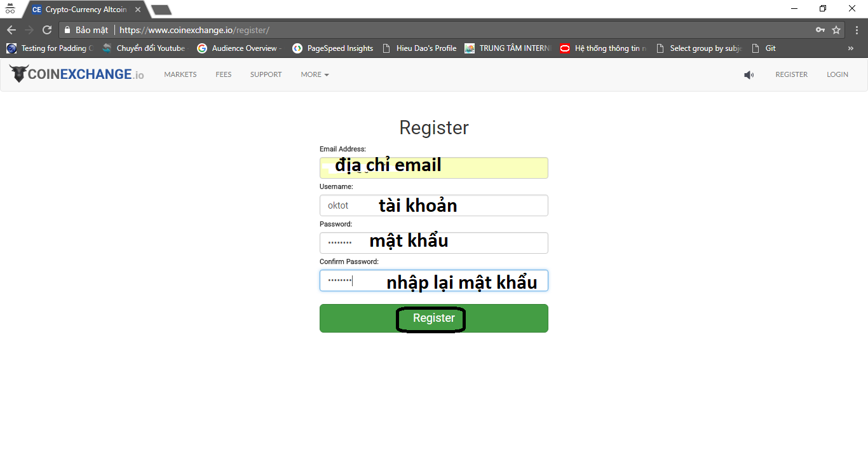Viewport: 868px width, 463px height.
Task: Open the FEES page
Action: [224, 74]
